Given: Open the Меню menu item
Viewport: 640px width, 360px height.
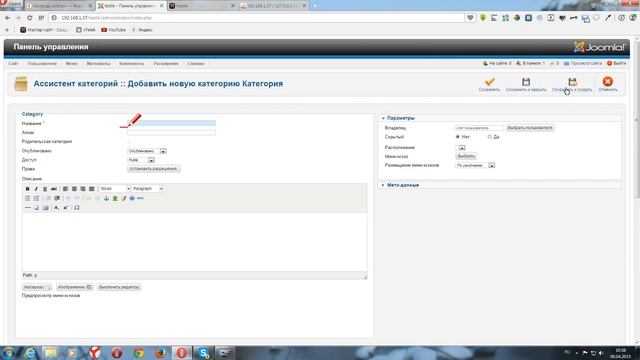Looking at the screenshot, I should click(x=71, y=64).
